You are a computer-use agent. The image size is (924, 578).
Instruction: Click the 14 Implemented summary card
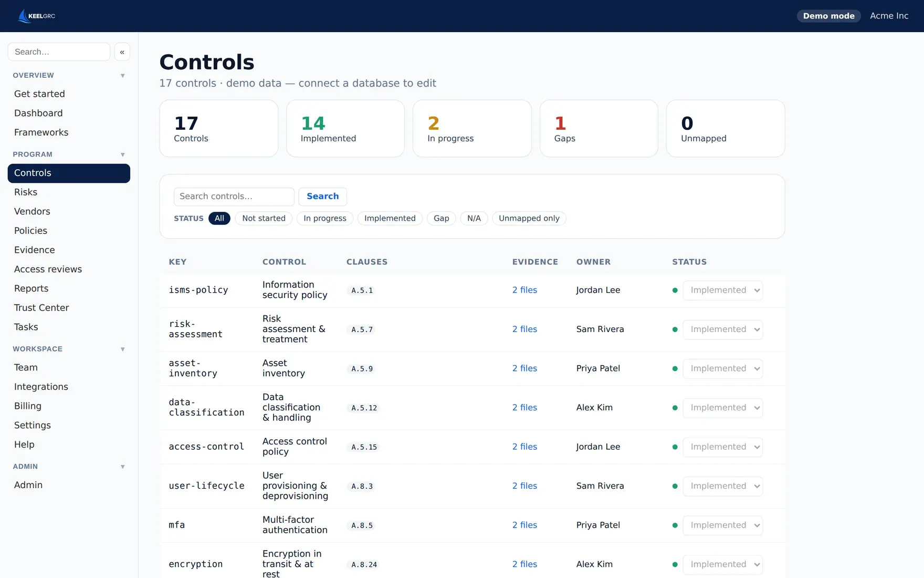pyautogui.click(x=345, y=129)
